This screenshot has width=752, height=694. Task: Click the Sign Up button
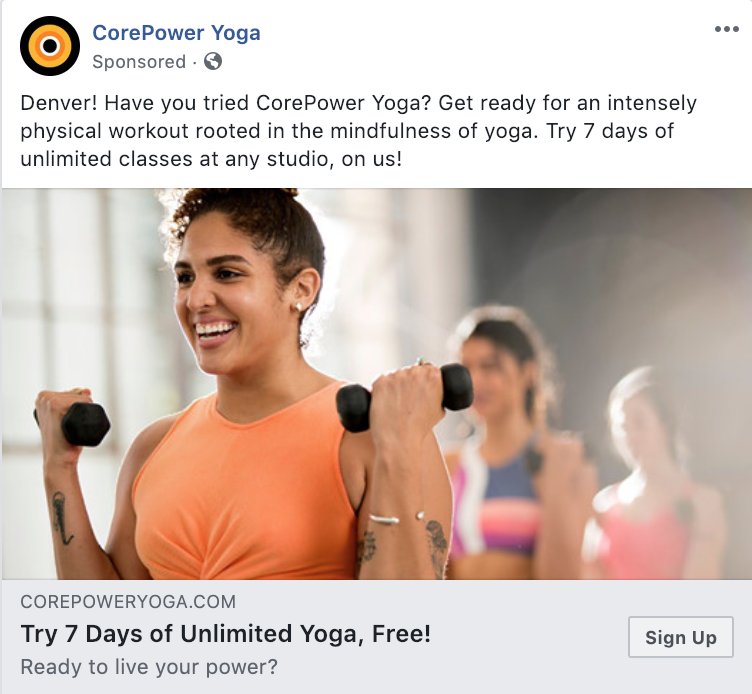681,637
